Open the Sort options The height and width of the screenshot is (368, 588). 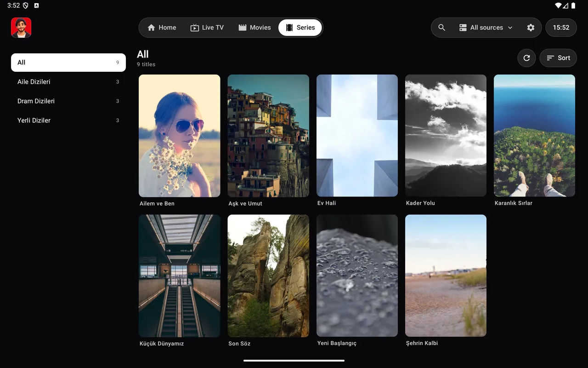click(x=558, y=58)
